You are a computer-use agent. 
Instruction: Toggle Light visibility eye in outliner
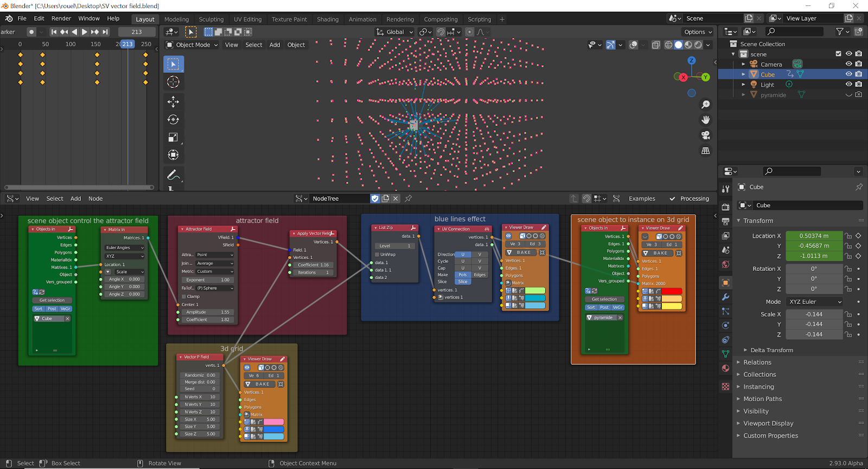coord(849,85)
